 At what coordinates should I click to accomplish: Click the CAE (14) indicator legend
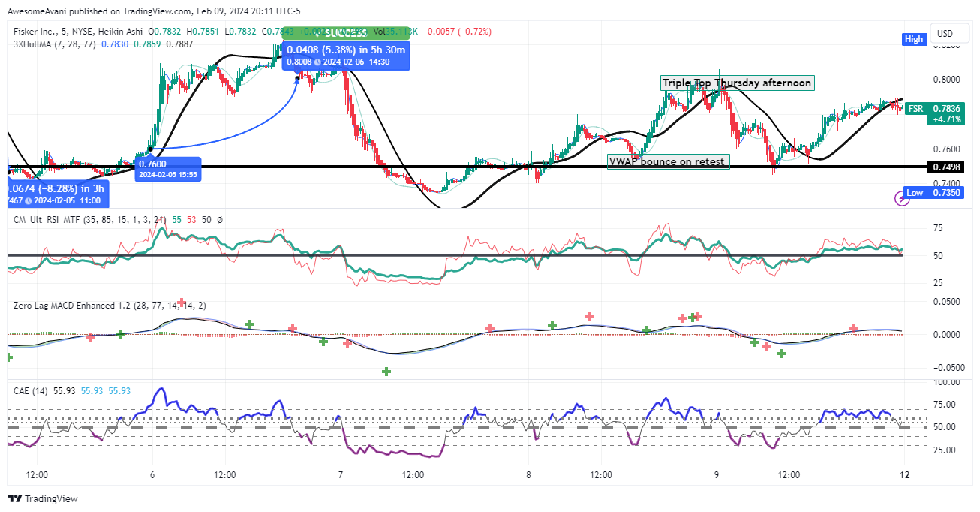tap(31, 391)
